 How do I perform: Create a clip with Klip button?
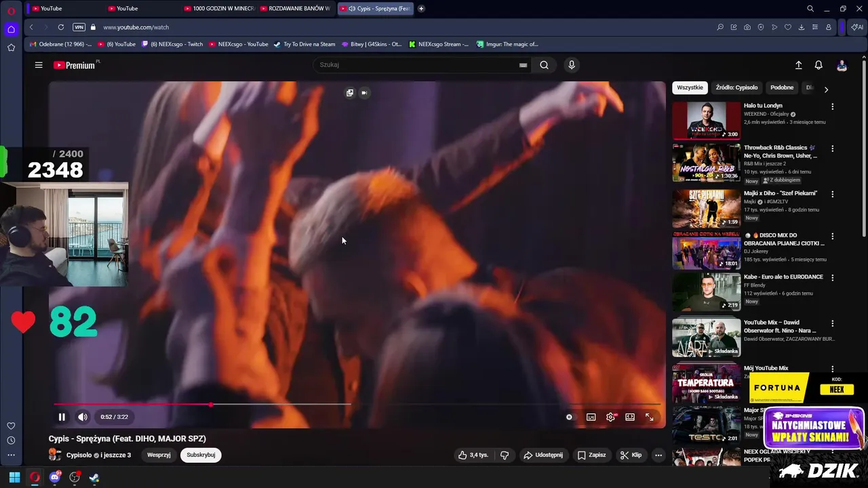click(x=631, y=455)
